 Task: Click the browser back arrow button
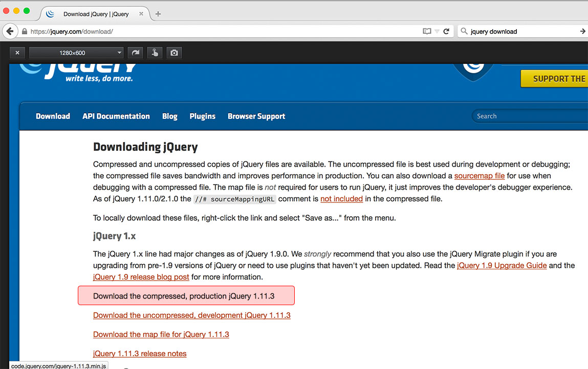tap(10, 31)
